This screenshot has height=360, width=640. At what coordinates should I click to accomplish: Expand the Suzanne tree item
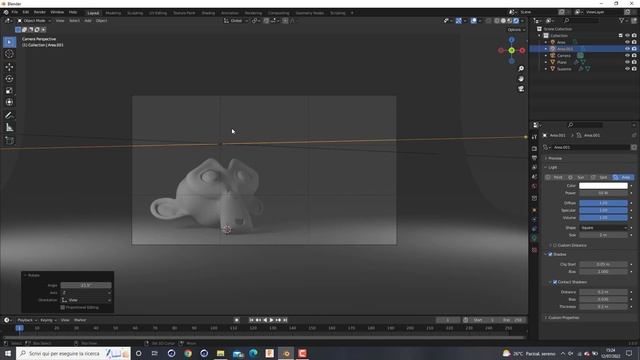[x=546, y=69]
